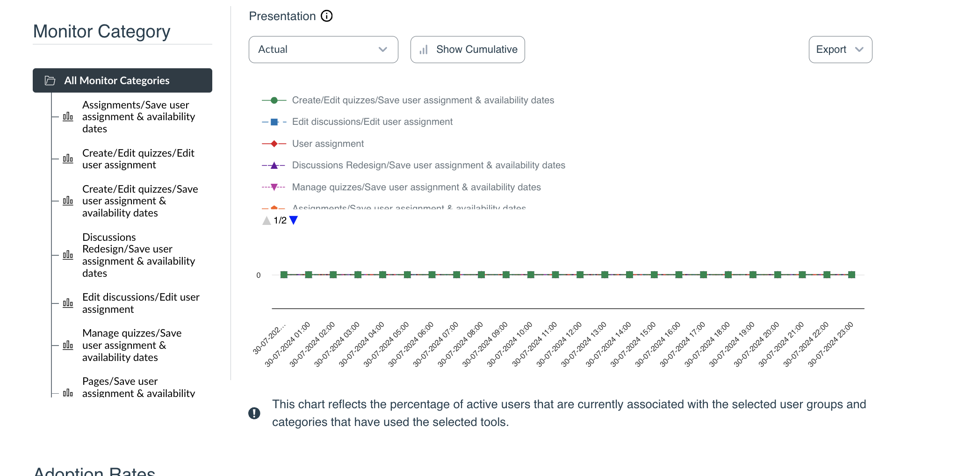
Task: Select Create/Edit quizzes/Save user assignment category
Action: [x=140, y=201]
